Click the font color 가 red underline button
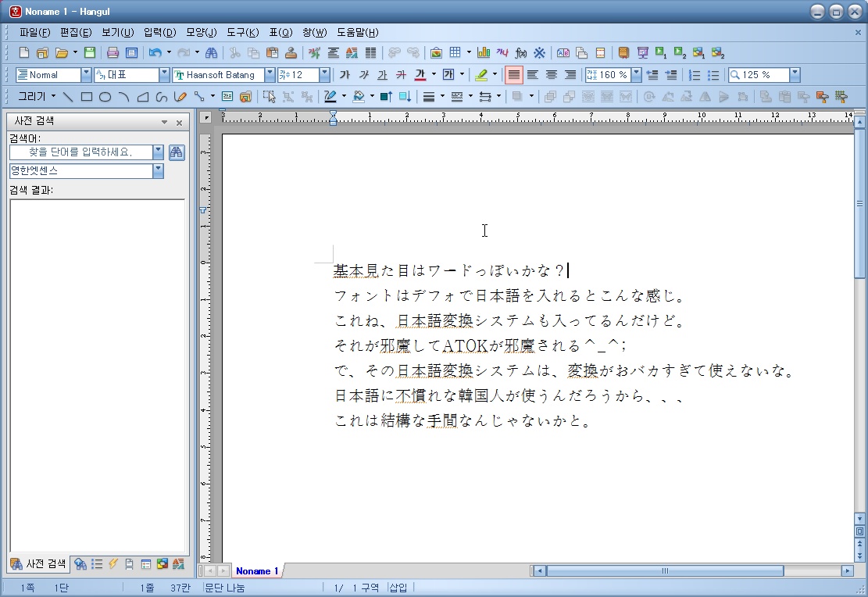 click(x=420, y=75)
